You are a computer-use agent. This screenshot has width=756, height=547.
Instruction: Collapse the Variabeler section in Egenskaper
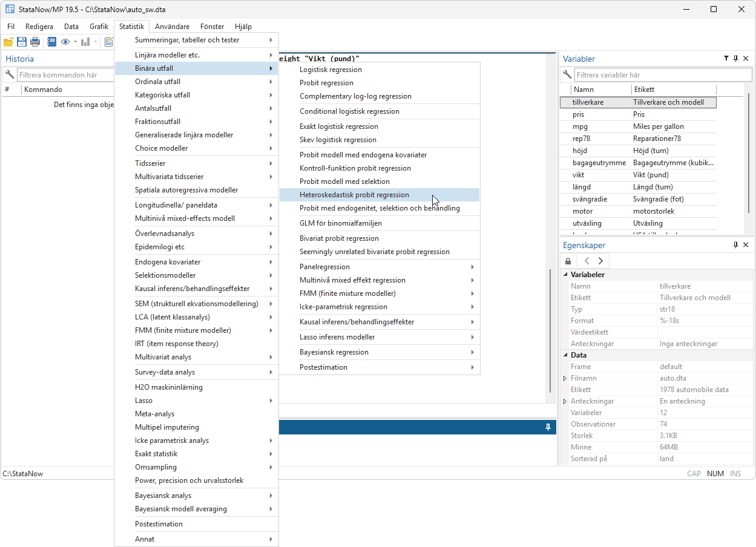(x=566, y=275)
